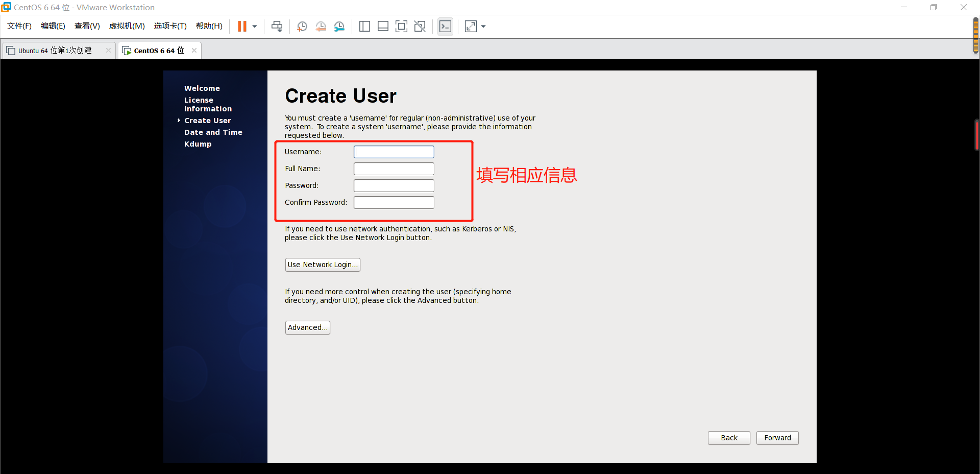980x474 pixels.
Task: Open the console view icon
Action: (445, 27)
